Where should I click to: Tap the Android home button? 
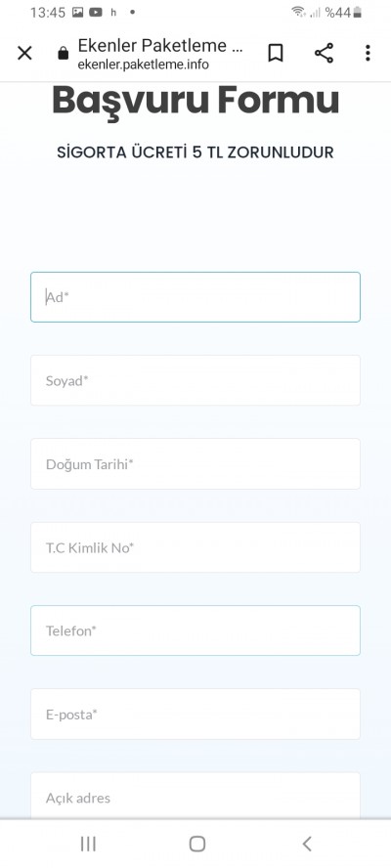pos(197,844)
